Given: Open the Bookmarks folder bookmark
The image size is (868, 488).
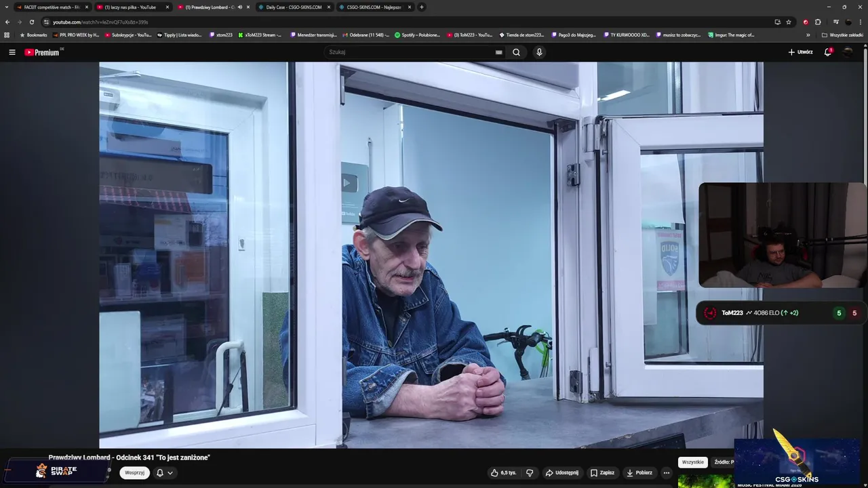Looking at the screenshot, I should (33, 35).
